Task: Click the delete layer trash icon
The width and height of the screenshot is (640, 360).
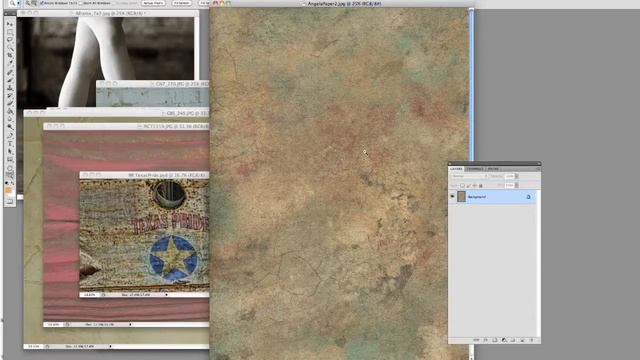Action: [x=532, y=340]
